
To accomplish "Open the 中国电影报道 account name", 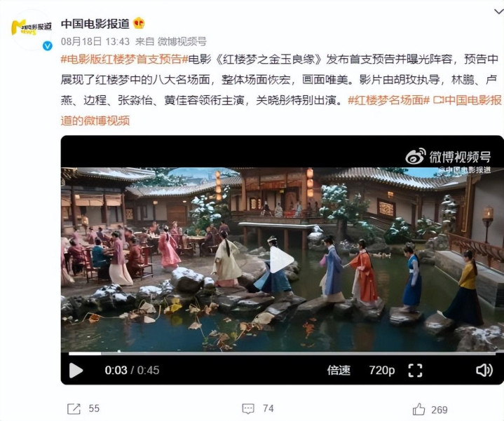I will pyautogui.click(x=95, y=23).
